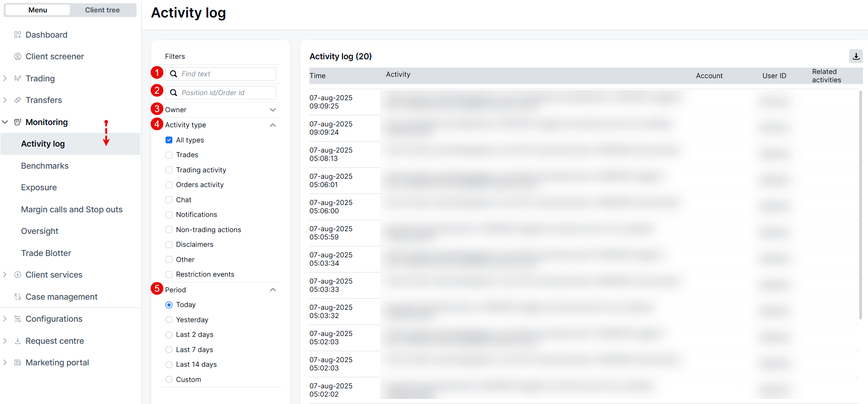Enable the Trades activity type checkbox
Image resolution: width=868 pixels, height=404 pixels.
pos(169,155)
